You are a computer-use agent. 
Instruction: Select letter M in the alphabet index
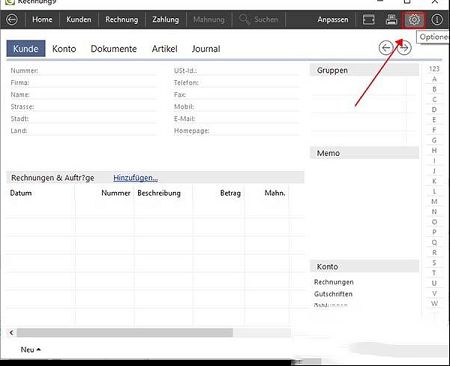pyautogui.click(x=434, y=201)
